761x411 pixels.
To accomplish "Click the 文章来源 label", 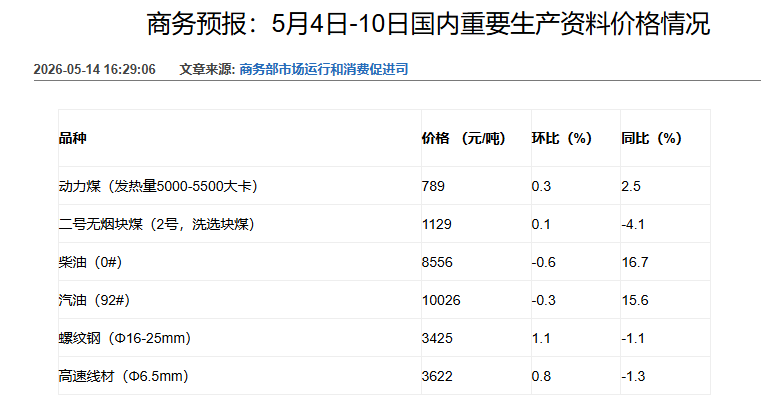I will pyautogui.click(x=207, y=69).
